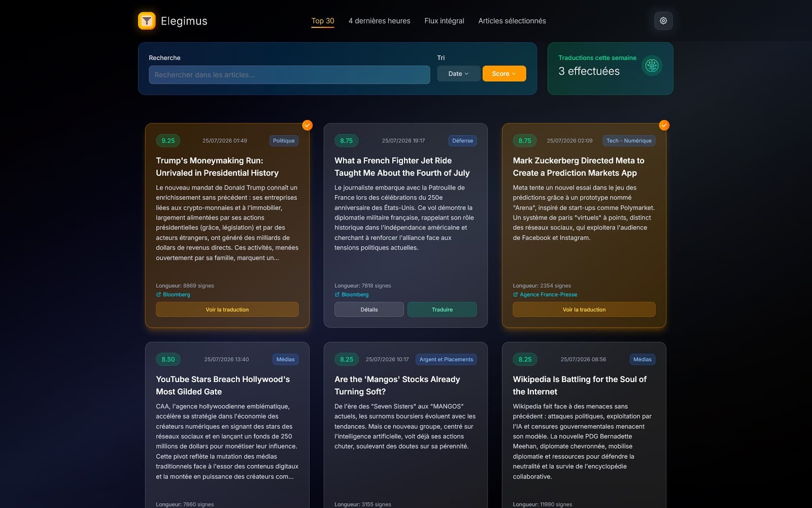The height and width of the screenshot is (508, 812).
Task: Open the title Are the 'Mangos' Stocks
Action: click(397, 385)
